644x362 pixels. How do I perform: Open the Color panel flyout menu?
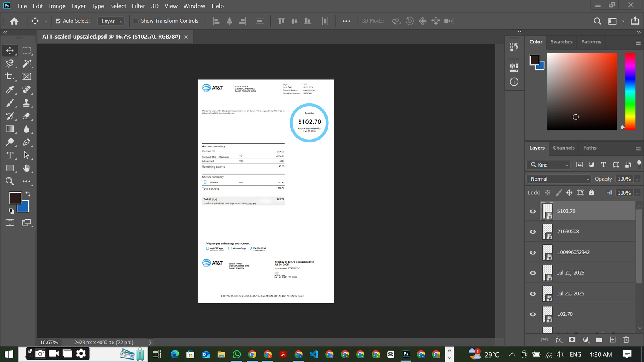[638, 42]
